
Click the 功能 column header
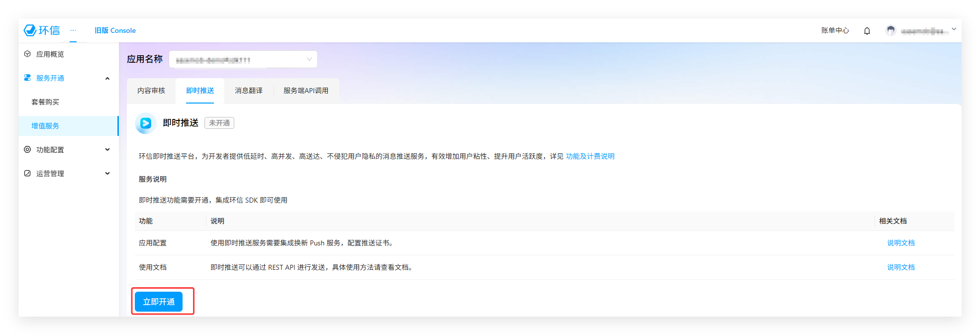coord(146,221)
